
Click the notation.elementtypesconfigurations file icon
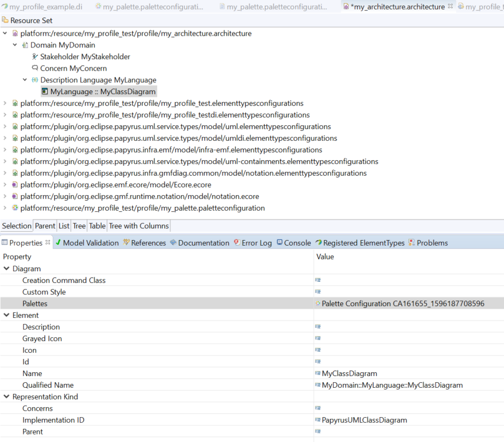coord(15,173)
